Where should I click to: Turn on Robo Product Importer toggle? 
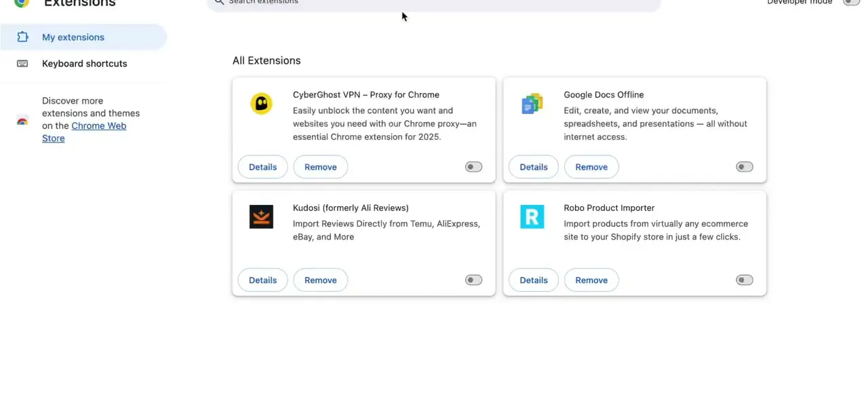pyautogui.click(x=745, y=280)
